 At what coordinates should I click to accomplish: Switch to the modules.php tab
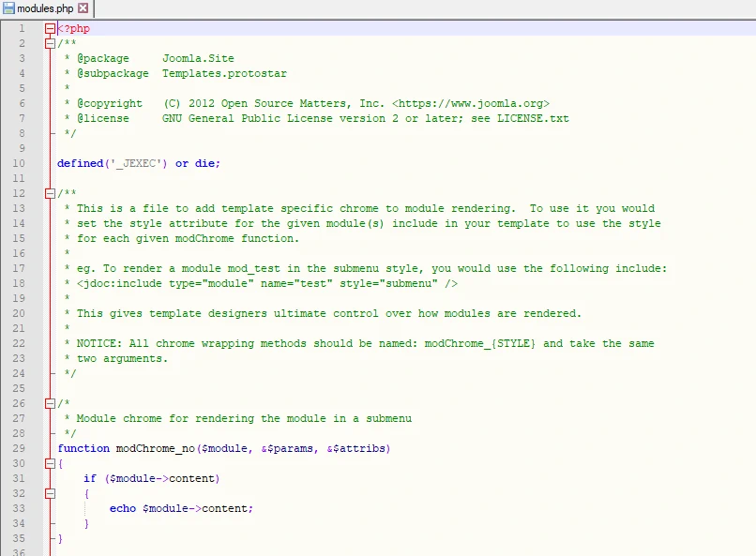tap(45, 8)
